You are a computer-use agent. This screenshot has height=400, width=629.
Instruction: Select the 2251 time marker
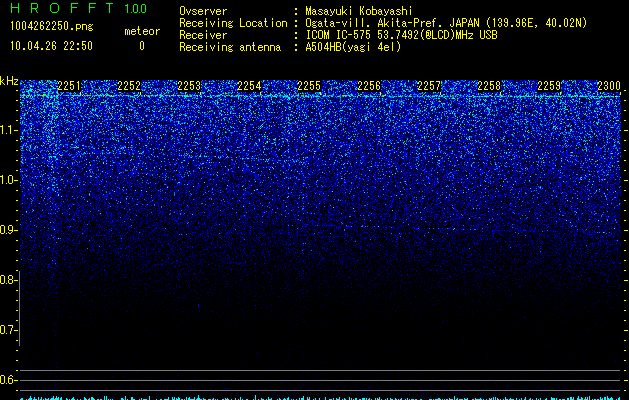pos(69,86)
